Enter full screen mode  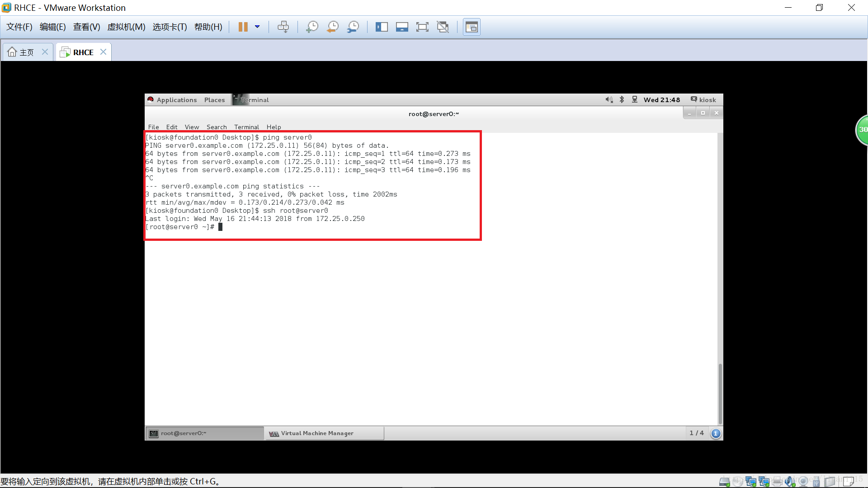(x=422, y=27)
